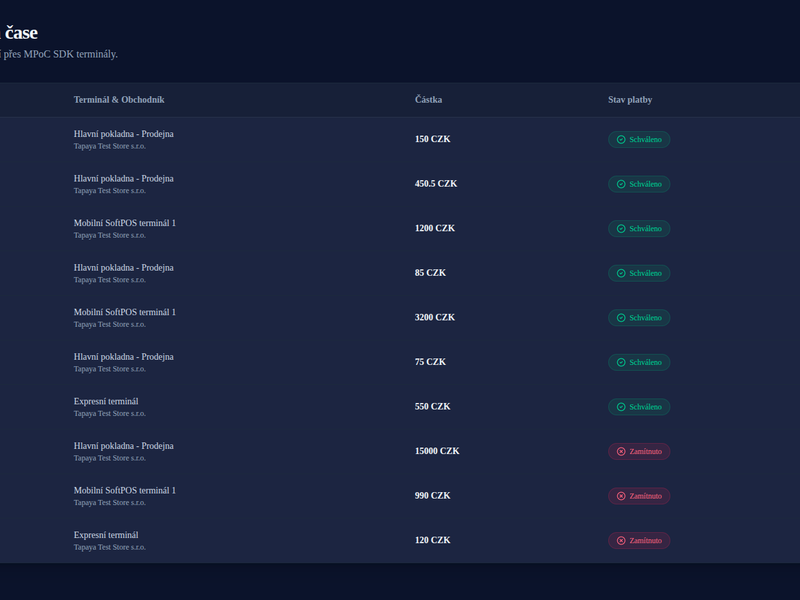Image resolution: width=800 pixels, height=600 pixels.
Task: Click the Zamítnuto badge for 120 CZK
Action: pyautogui.click(x=639, y=540)
